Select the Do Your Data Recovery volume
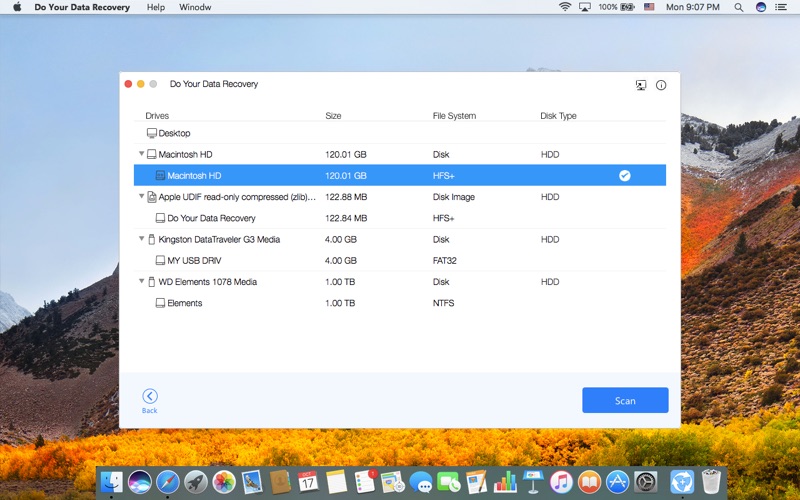This screenshot has height=500, width=800. point(399,218)
